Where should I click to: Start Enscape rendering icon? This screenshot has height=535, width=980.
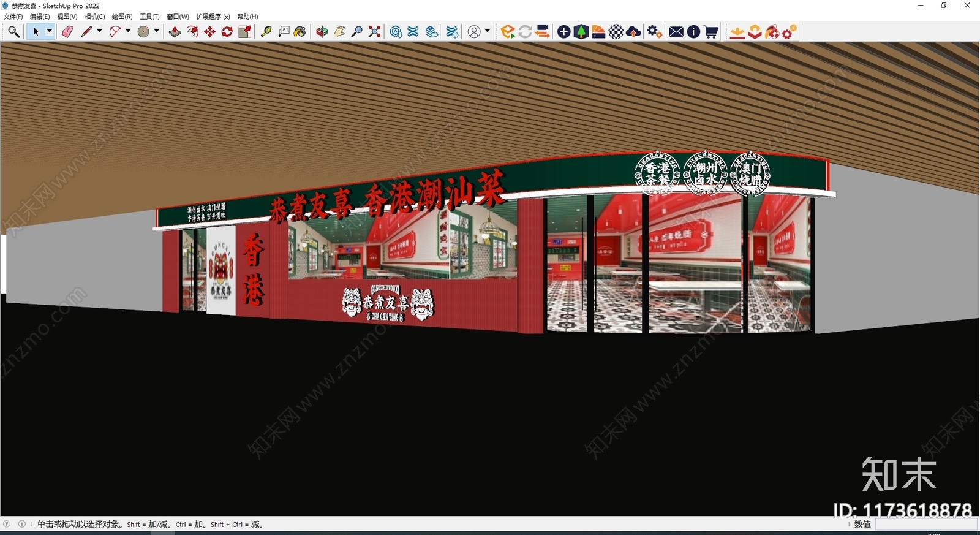click(x=507, y=32)
